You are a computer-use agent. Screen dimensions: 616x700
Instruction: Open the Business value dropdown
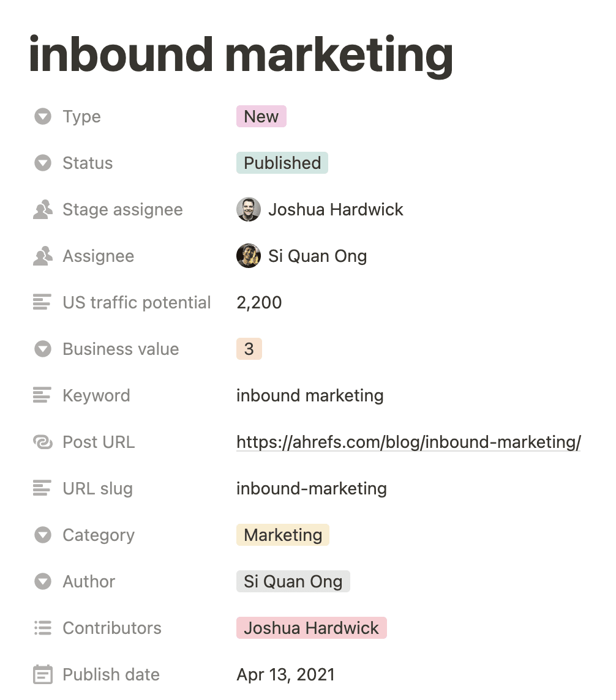pos(42,349)
